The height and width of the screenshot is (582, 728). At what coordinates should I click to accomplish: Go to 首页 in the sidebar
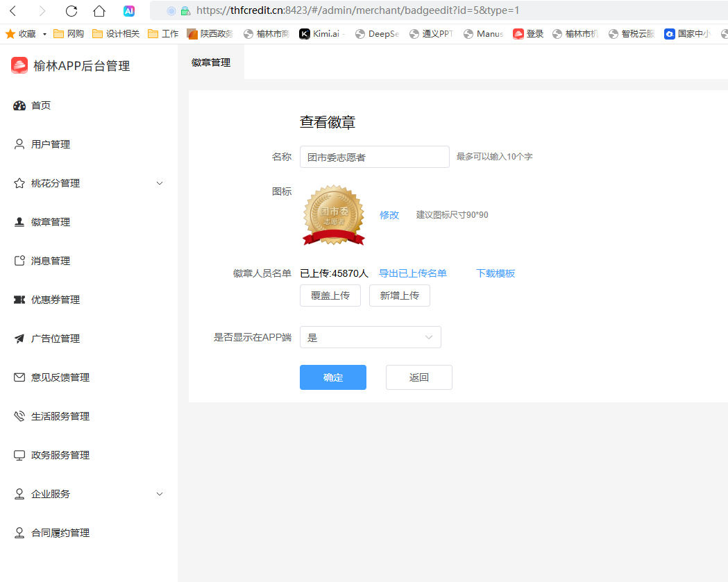pyautogui.click(x=32, y=105)
